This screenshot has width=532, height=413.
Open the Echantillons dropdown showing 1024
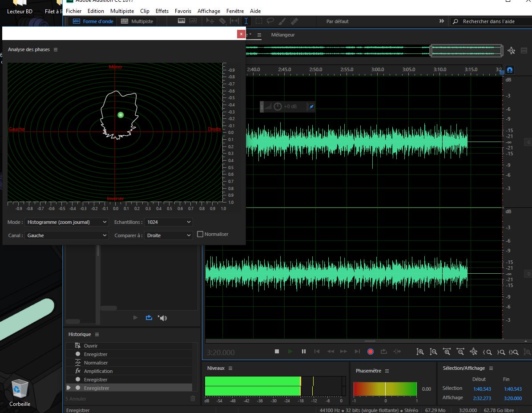point(169,222)
